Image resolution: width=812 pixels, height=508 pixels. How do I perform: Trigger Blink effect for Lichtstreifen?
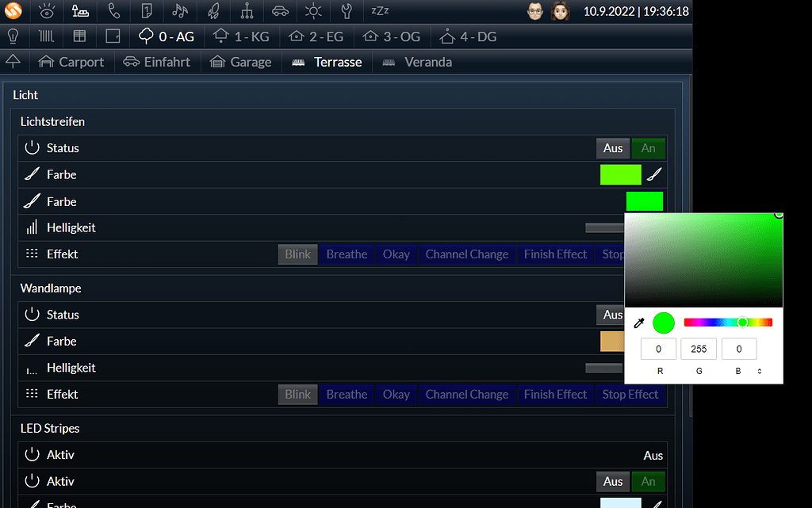point(298,254)
